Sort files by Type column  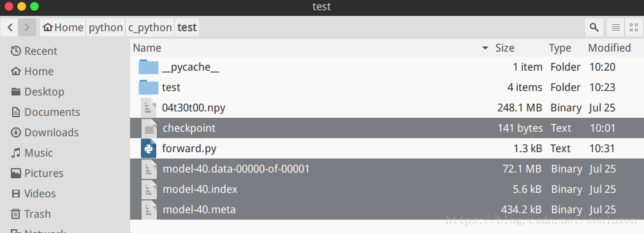point(560,48)
